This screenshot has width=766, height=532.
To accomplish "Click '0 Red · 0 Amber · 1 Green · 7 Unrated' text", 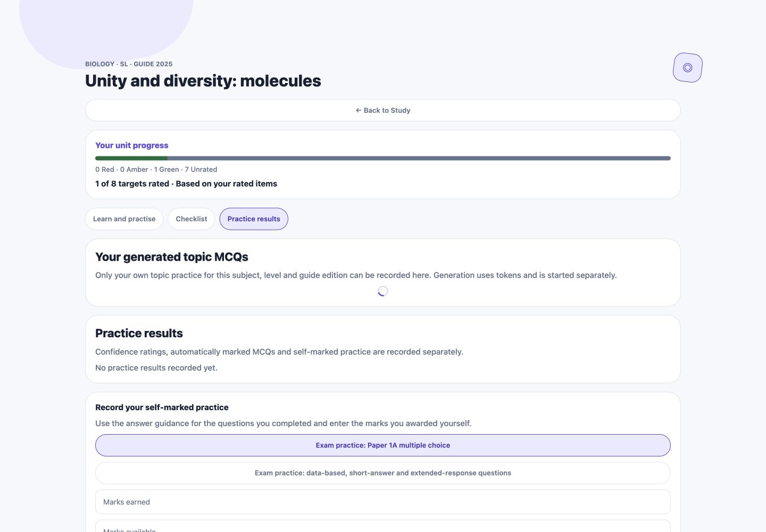I will click(156, 169).
